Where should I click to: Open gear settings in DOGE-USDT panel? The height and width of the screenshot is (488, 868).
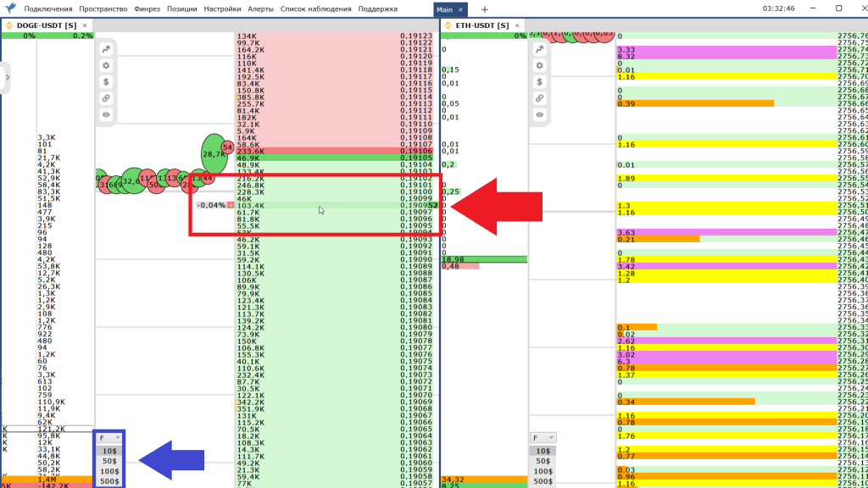pos(106,65)
